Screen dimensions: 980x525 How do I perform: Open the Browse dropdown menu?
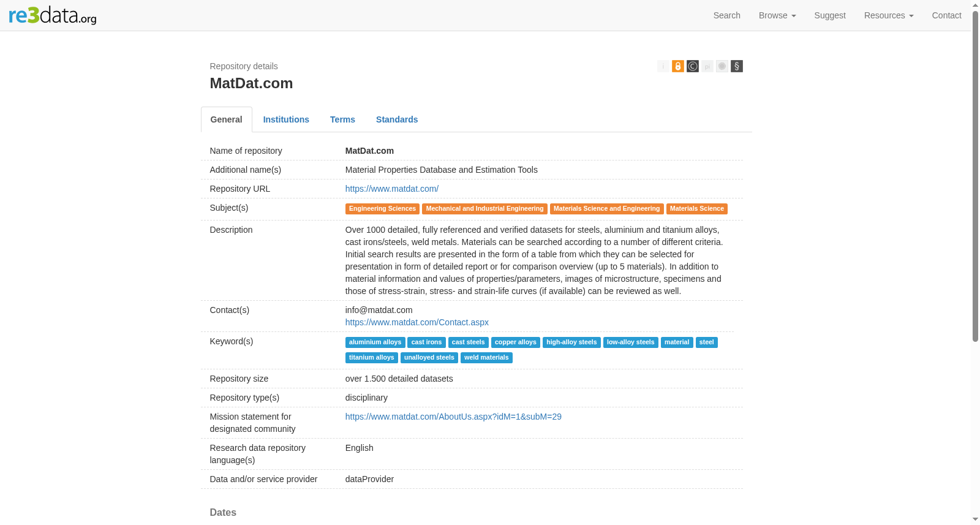click(777, 15)
